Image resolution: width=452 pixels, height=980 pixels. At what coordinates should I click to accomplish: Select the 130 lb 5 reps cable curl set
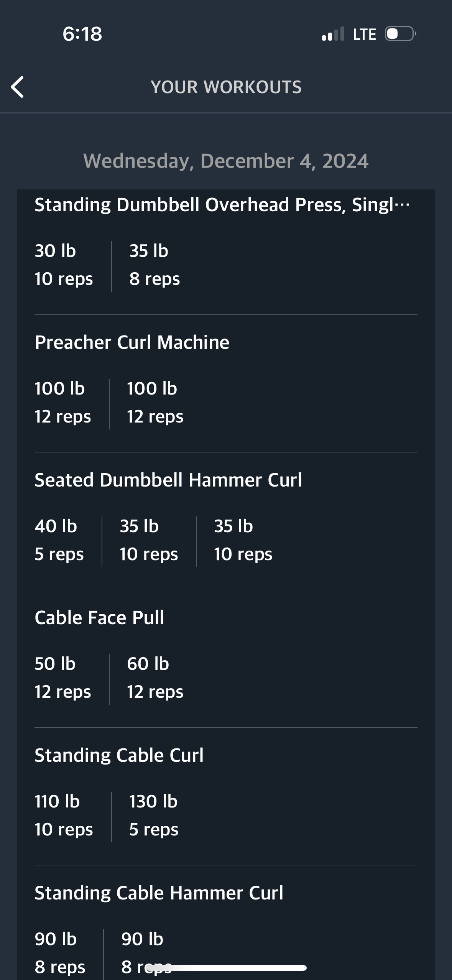tap(154, 816)
